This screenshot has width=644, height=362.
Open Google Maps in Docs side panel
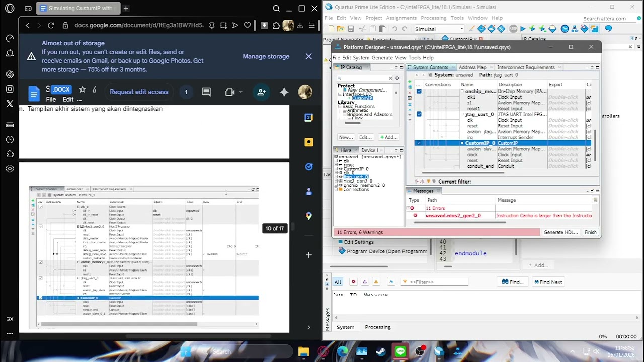(x=309, y=216)
